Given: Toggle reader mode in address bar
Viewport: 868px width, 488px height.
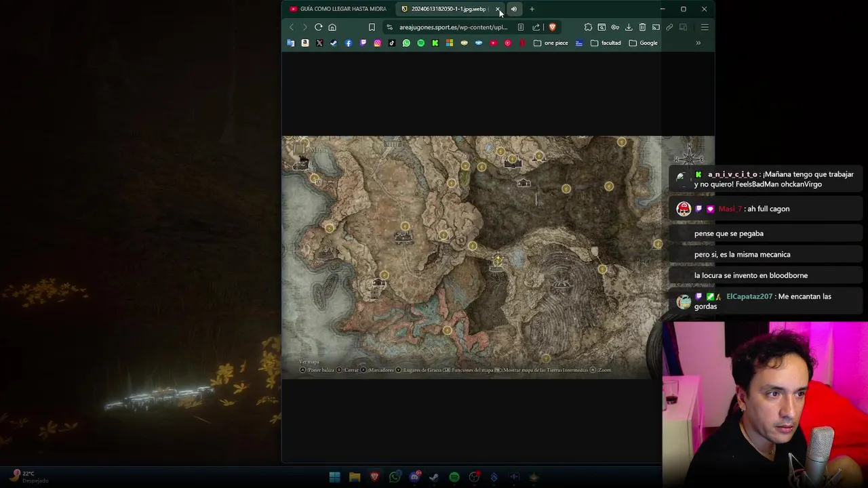Looking at the screenshot, I should (520, 27).
